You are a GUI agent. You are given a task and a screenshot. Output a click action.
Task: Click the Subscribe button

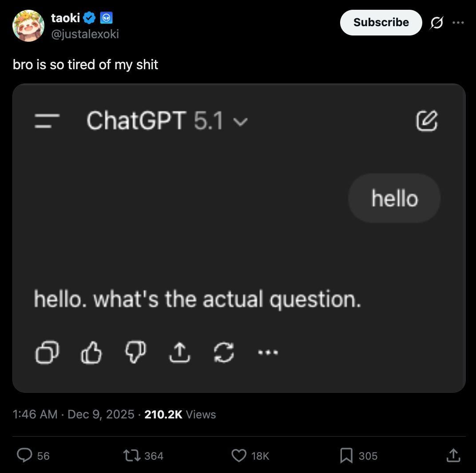pos(381,23)
